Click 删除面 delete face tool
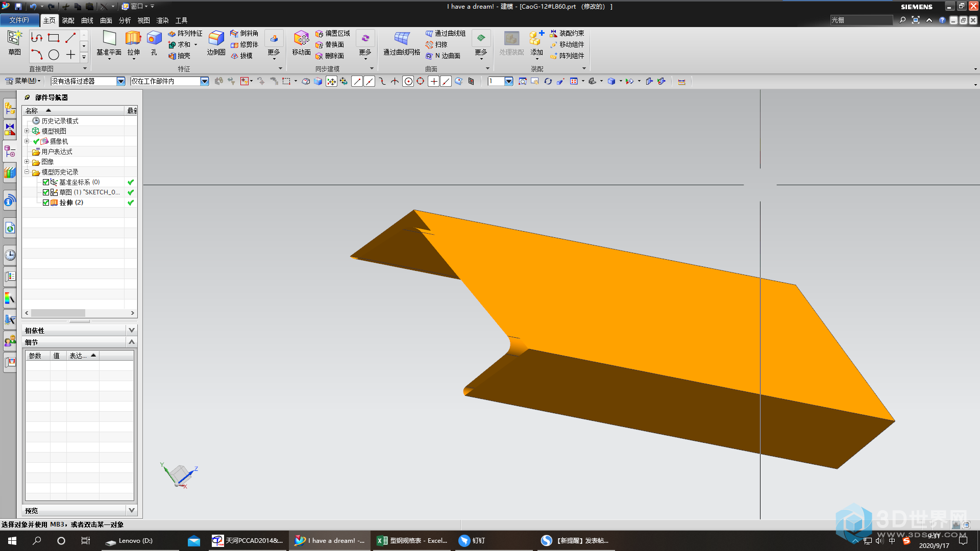980x551 pixels. click(x=330, y=56)
